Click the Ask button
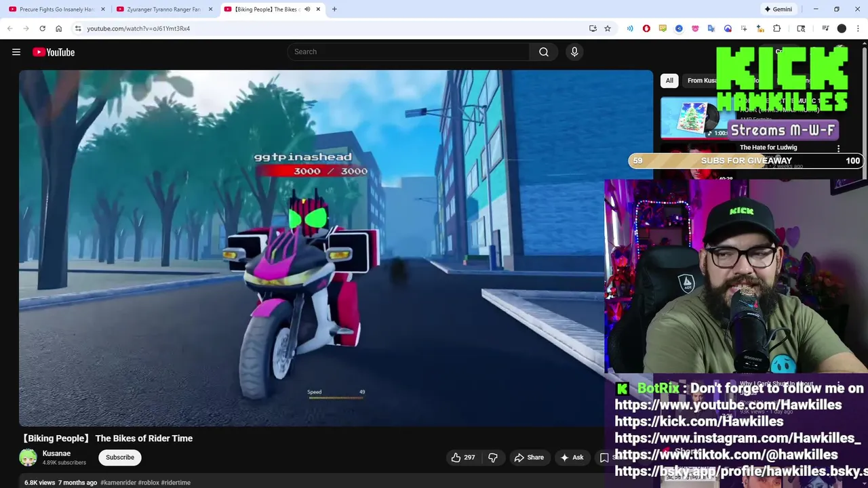 pos(572,457)
